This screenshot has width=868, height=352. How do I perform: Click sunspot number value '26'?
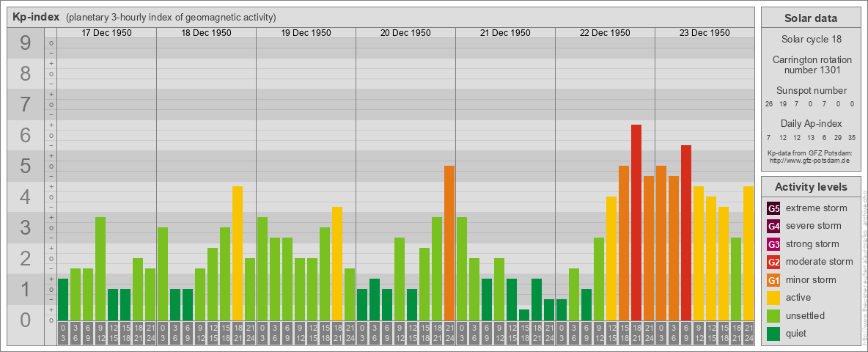[769, 104]
